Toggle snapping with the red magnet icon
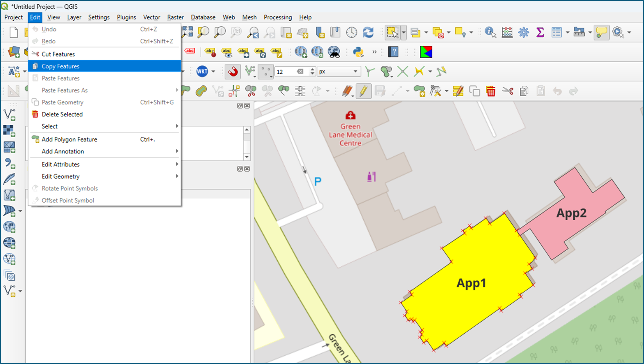644x364 pixels. coord(233,72)
